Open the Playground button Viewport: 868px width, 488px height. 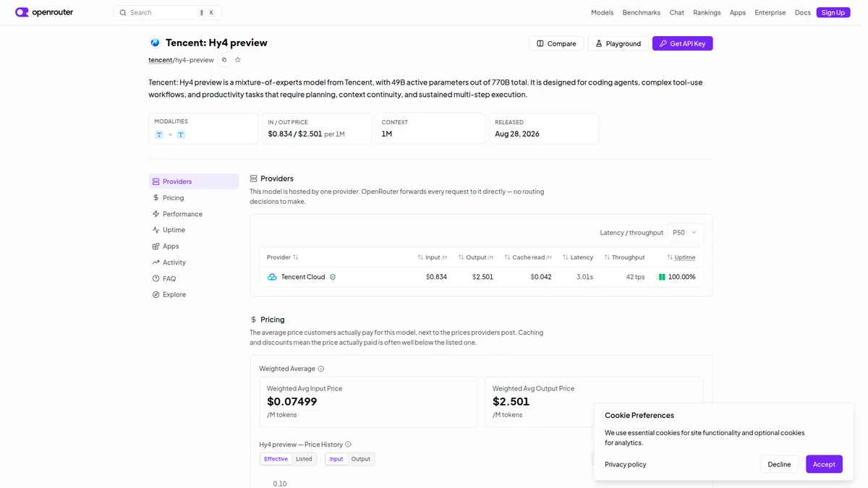point(618,43)
